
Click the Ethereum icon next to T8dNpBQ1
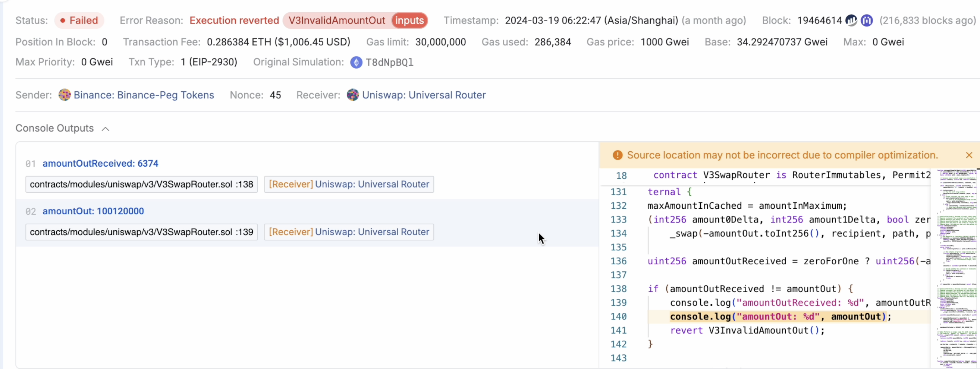(x=356, y=62)
